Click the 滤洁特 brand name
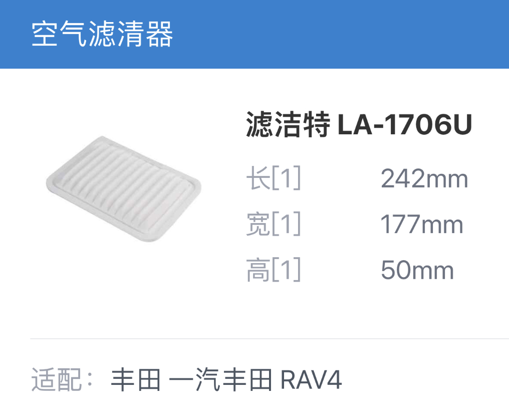This screenshot has height=420, width=509. click(x=288, y=124)
